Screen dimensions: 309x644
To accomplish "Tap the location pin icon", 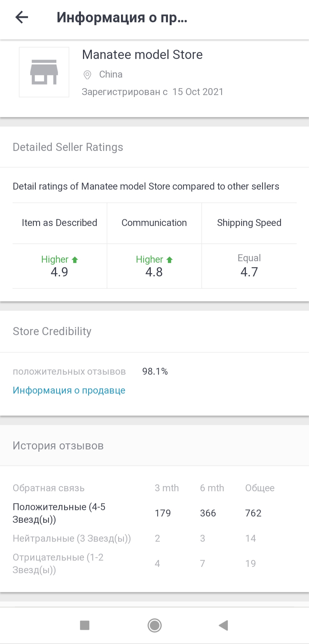I will 87,75.
